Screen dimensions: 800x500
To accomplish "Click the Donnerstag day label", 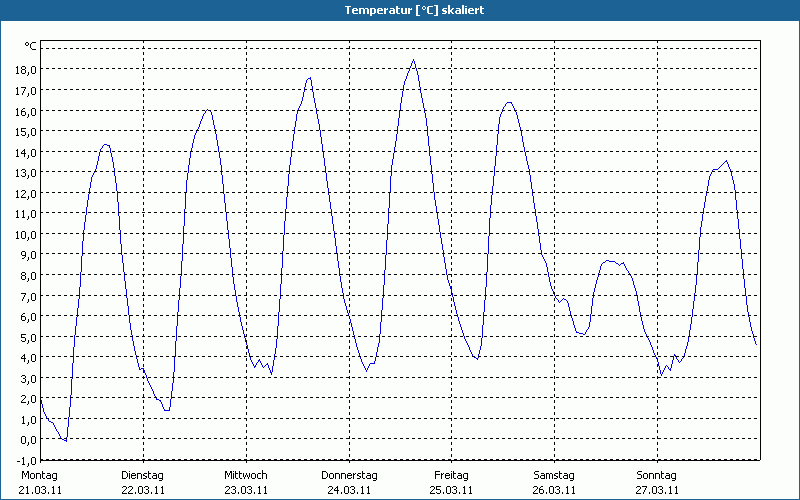I will pyautogui.click(x=349, y=476).
